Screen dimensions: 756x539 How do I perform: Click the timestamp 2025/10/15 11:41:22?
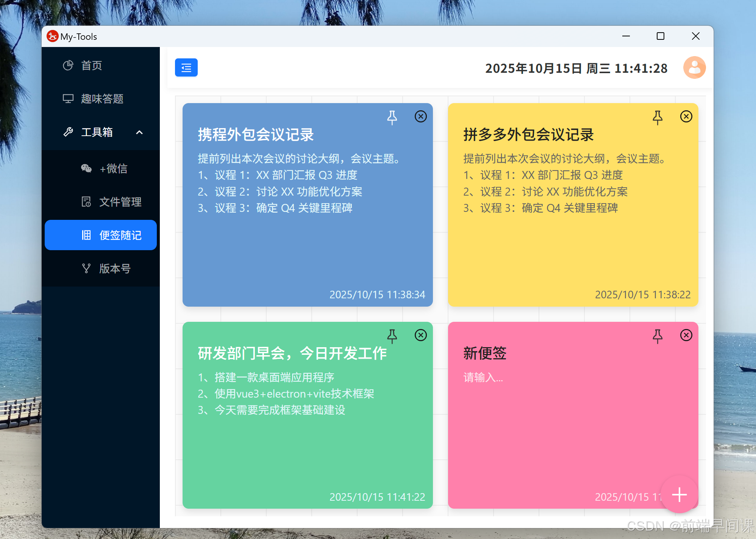click(377, 497)
